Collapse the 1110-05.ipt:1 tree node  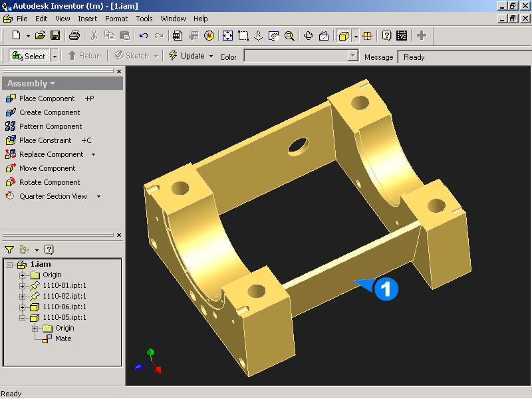[22, 318]
